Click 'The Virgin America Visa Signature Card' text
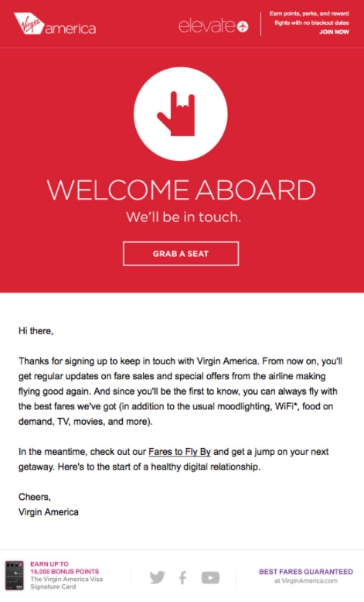Viewport: 364px width, 602px height. point(66,583)
